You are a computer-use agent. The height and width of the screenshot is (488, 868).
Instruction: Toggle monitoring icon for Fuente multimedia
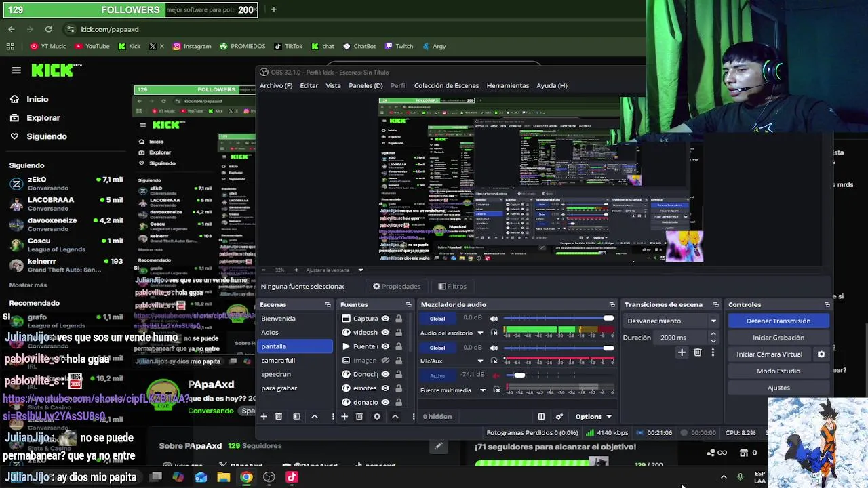pos(497,390)
